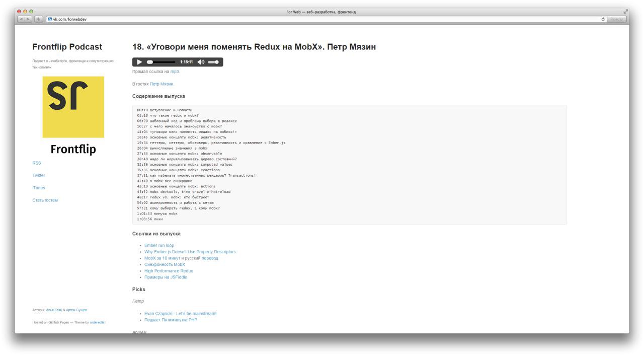Image resolution: width=644 pixels, height=355 pixels.
Task: Go forward with browser forward arrow
Action: [x=29, y=19]
